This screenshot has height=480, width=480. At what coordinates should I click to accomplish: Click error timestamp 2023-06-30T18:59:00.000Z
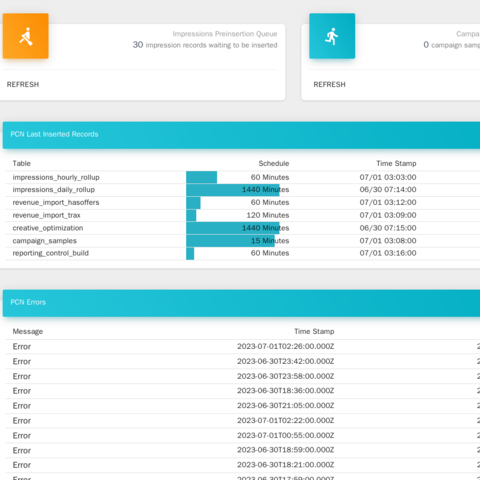286,450
